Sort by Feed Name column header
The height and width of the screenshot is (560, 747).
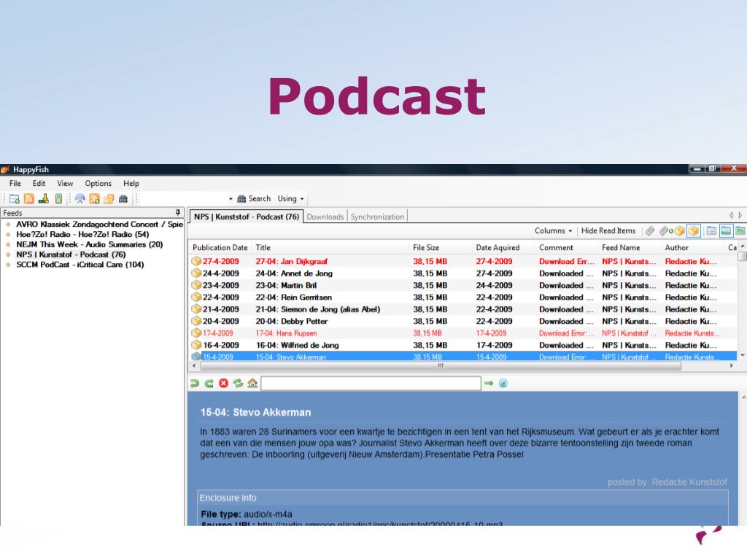[x=629, y=248]
